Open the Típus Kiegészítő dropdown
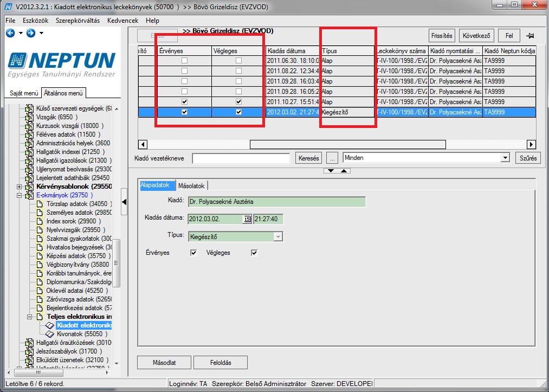The image size is (549, 392). click(278, 237)
